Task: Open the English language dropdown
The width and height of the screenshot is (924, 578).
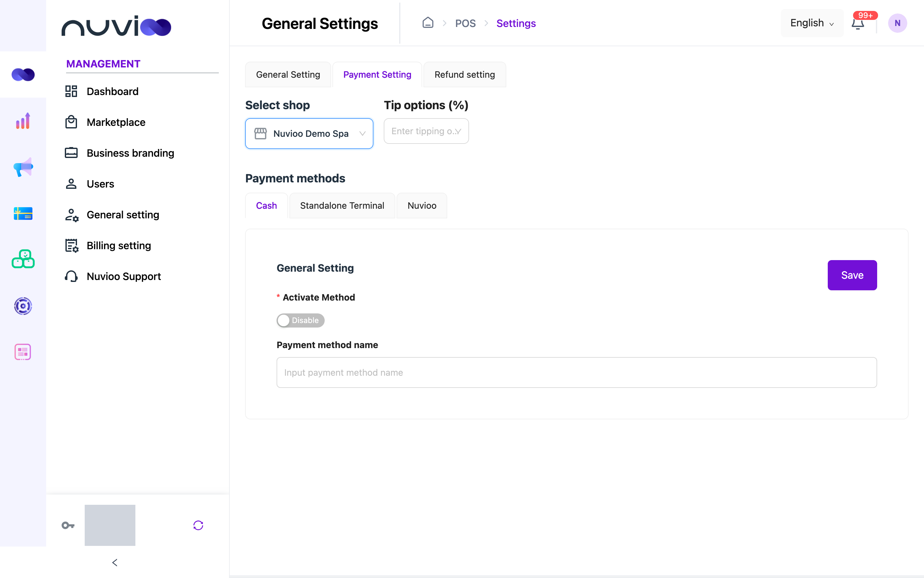Action: pyautogui.click(x=812, y=23)
